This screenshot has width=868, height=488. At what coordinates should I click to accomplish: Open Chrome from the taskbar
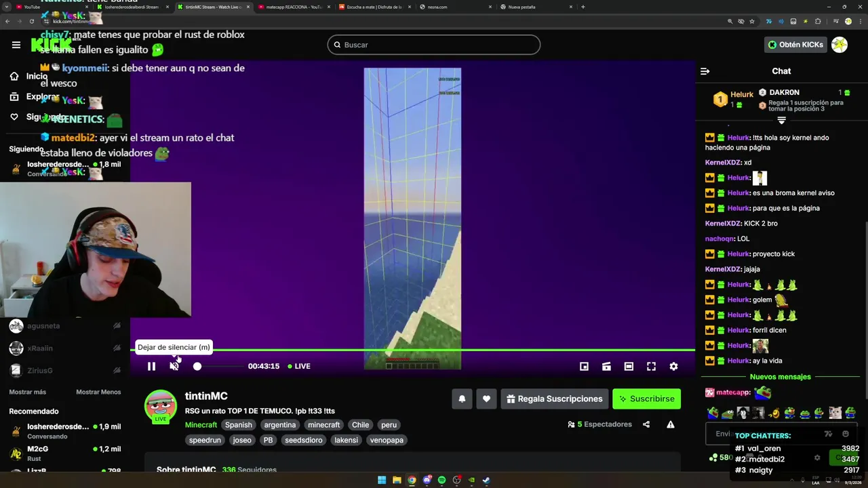(x=412, y=480)
